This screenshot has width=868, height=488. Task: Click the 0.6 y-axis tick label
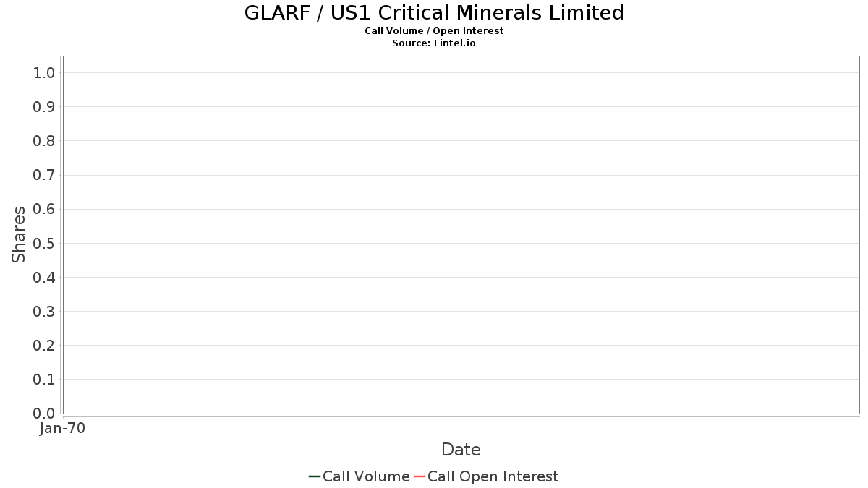point(44,209)
